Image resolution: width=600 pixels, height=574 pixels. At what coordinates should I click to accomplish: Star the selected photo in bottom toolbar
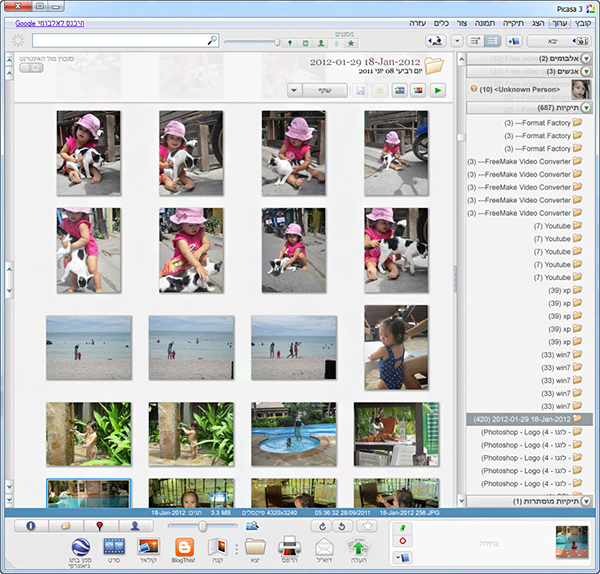[367, 527]
